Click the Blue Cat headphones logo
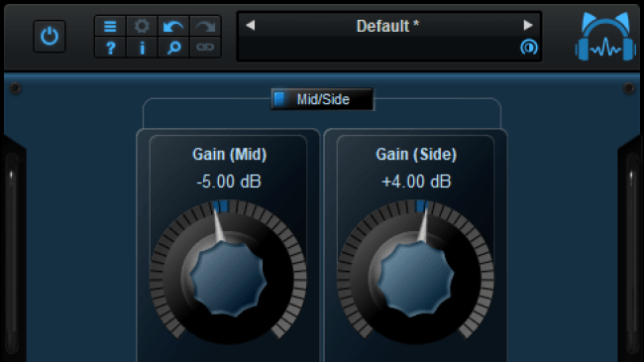This screenshot has height=362, width=644. point(605,36)
